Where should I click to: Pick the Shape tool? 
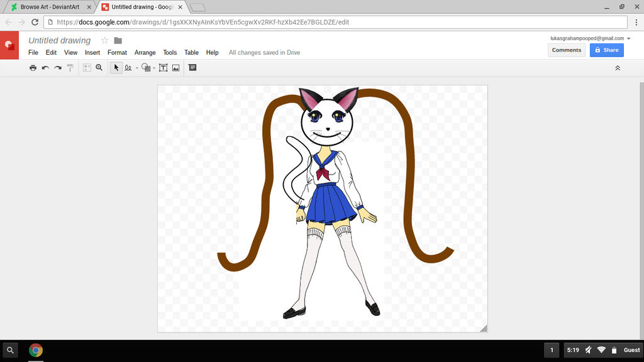pos(145,67)
